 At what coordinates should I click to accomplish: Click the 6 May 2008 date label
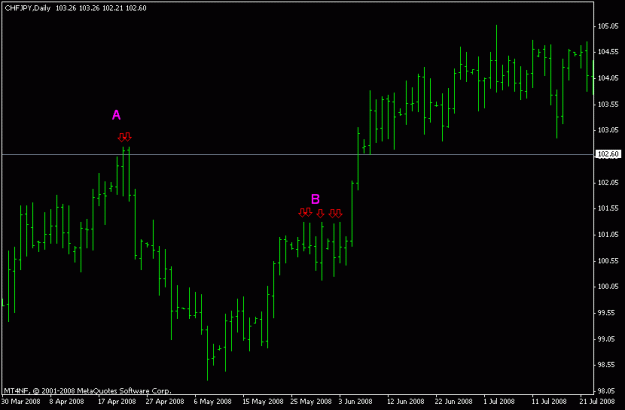click(212, 401)
